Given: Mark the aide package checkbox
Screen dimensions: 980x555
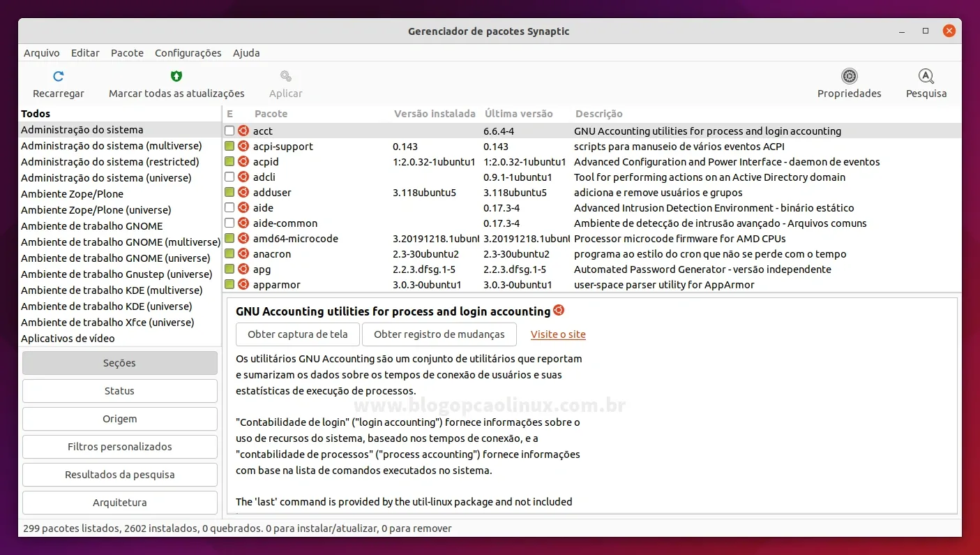Looking at the screenshot, I should coord(229,207).
